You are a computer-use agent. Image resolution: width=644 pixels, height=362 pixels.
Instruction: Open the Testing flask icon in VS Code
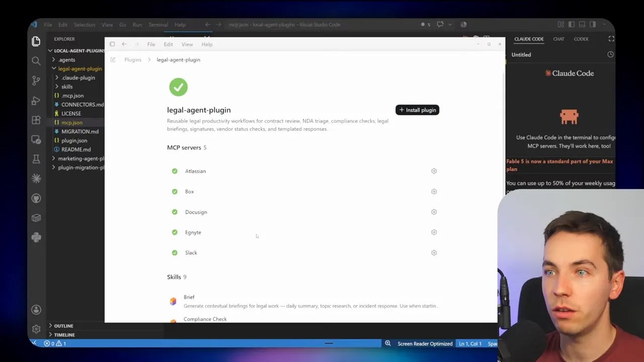(36, 159)
